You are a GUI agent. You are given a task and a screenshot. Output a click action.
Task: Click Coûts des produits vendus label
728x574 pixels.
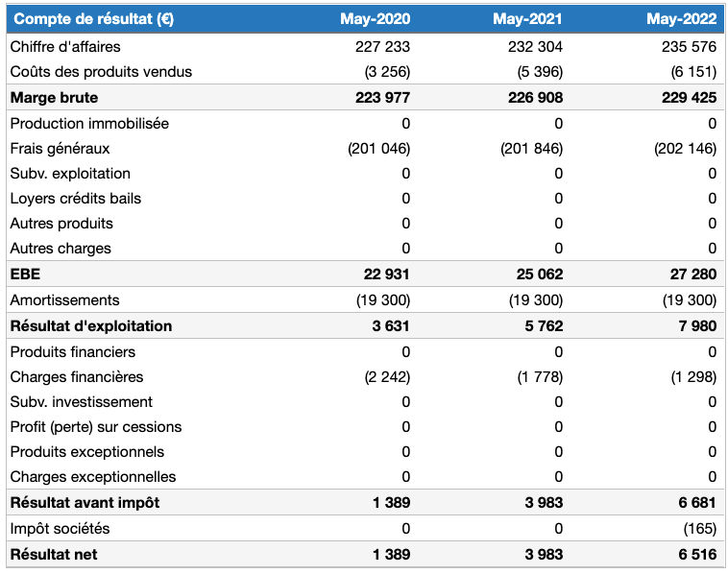[x=101, y=71]
